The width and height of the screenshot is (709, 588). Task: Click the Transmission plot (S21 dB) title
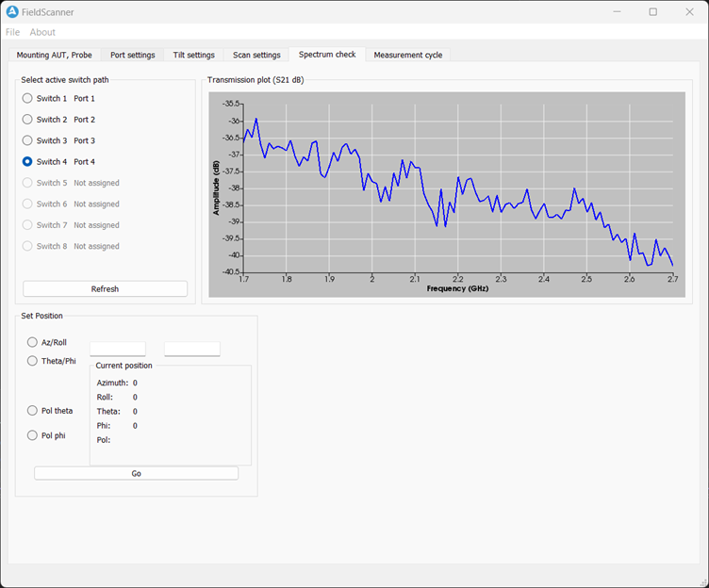click(x=256, y=79)
